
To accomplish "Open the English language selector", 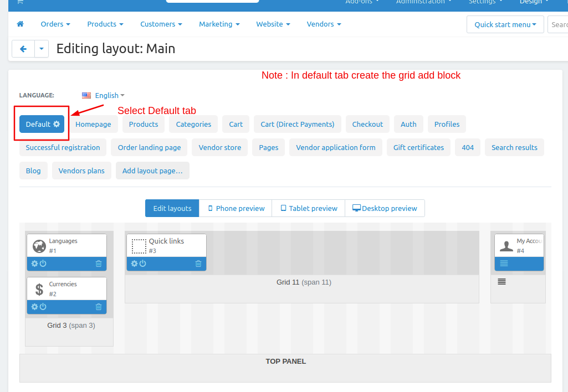I will [104, 95].
